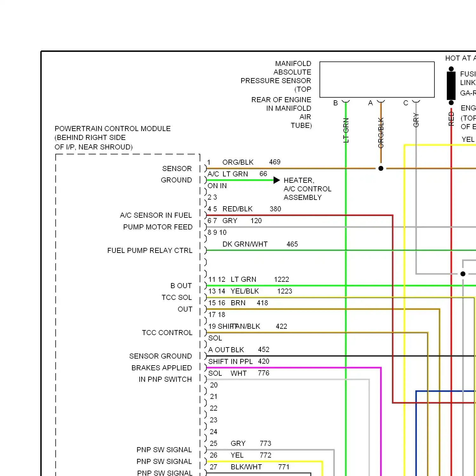This screenshot has width=476, height=476.
Task: Click the "17 18" pin numbers text
Action: [217, 314]
